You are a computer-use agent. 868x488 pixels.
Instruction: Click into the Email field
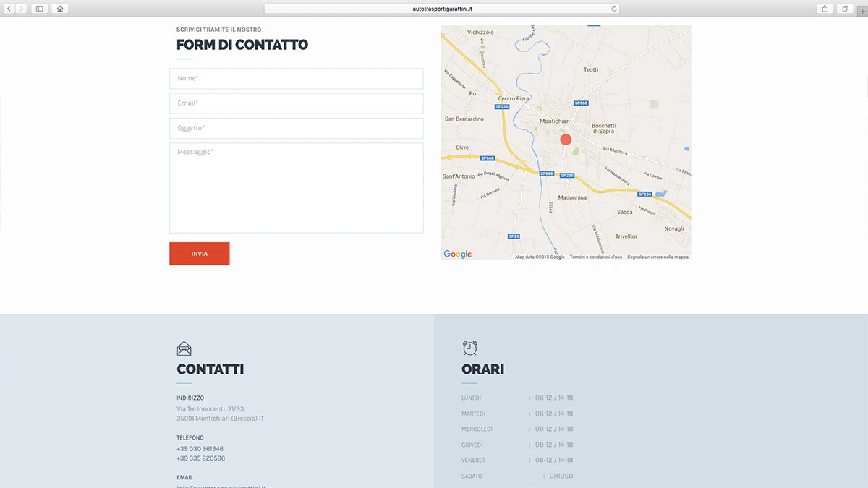click(x=297, y=103)
